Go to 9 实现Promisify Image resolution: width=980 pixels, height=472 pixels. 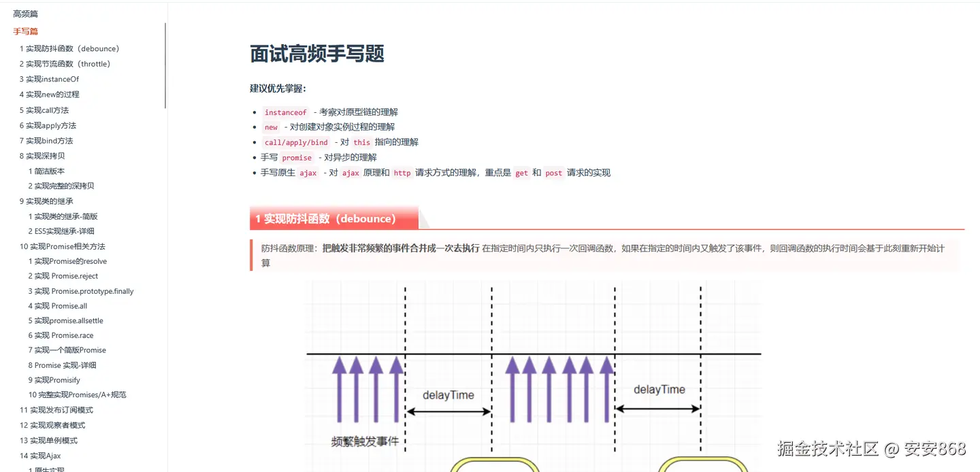click(54, 380)
